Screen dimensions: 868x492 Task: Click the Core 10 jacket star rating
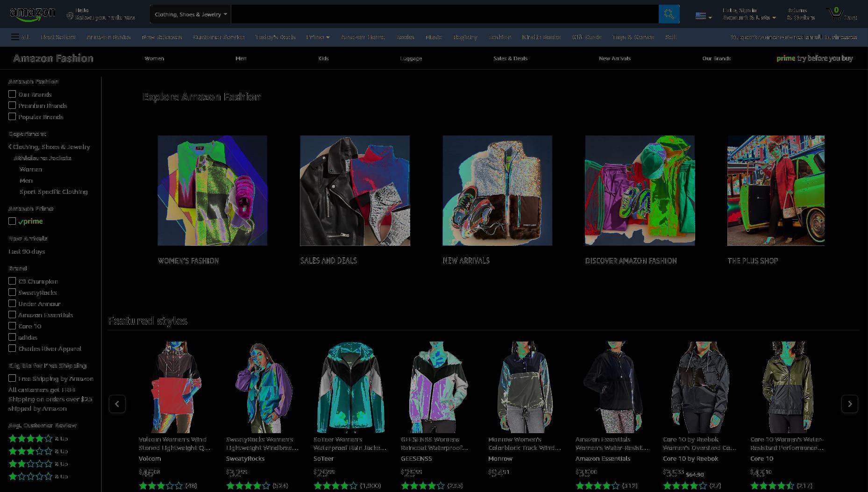[x=772, y=485]
